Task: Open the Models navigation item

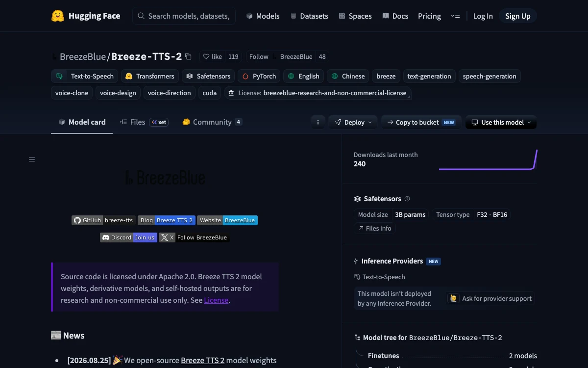Action: click(263, 16)
